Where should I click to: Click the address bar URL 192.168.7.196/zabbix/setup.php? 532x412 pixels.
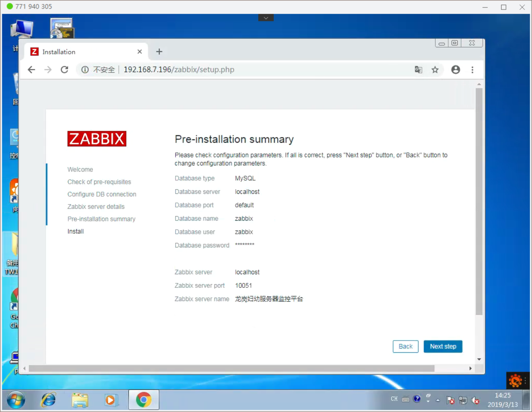click(179, 70)
